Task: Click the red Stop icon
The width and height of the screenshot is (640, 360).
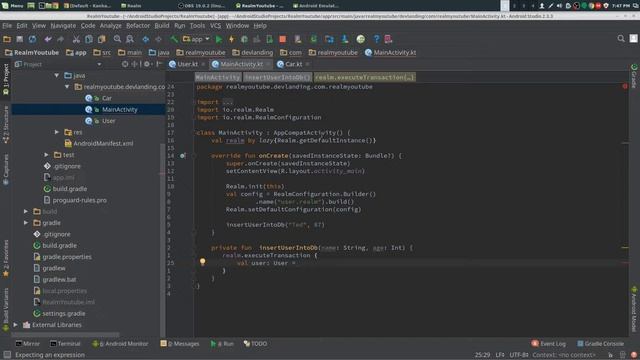Action: [x=282, y=39]
